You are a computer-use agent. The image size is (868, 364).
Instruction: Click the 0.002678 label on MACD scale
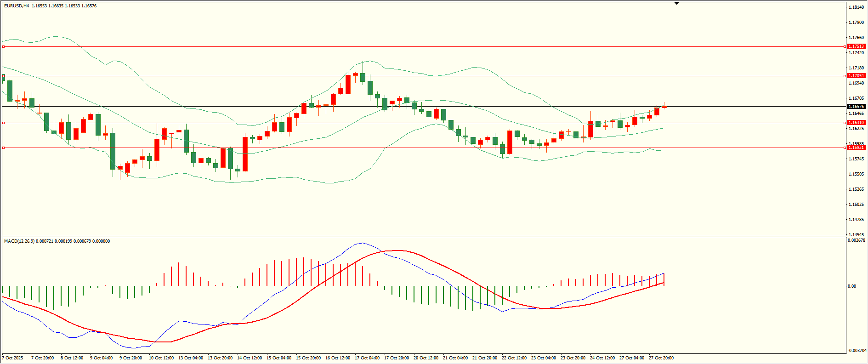(x=857, y=240)
